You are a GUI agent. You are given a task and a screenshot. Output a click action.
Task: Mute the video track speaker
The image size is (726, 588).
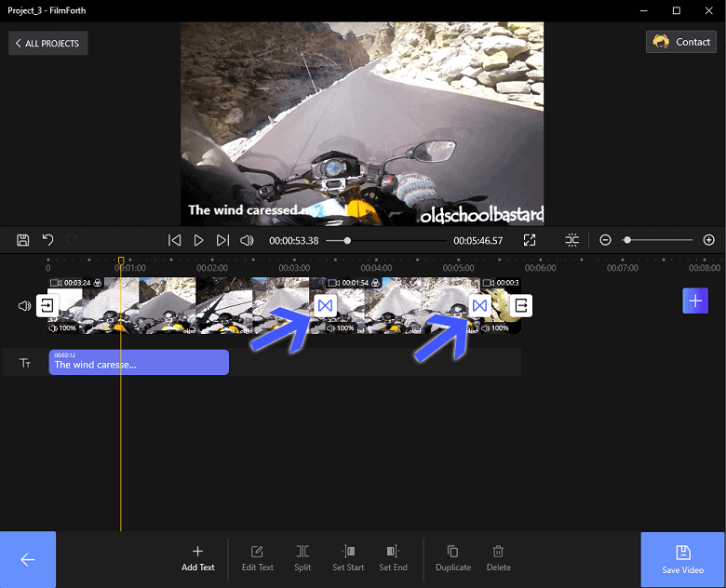click(x=24, y=305)
